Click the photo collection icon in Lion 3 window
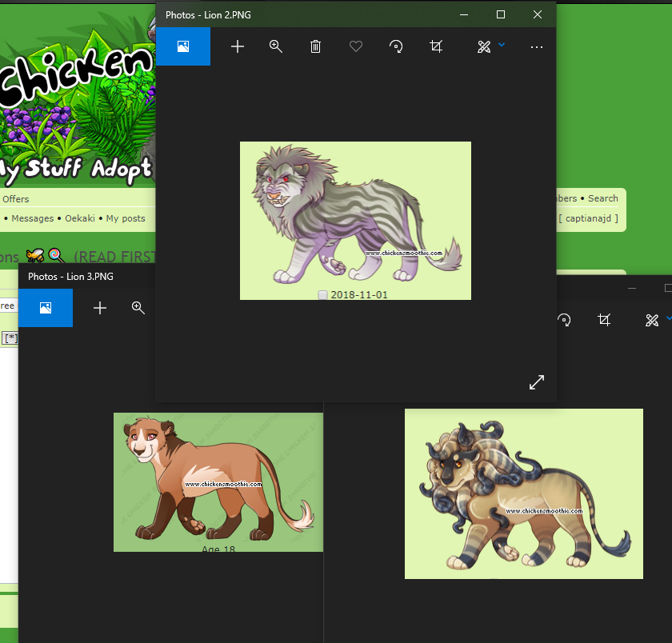672x643 pixels. pyautogui.click(x=46, y=308)
